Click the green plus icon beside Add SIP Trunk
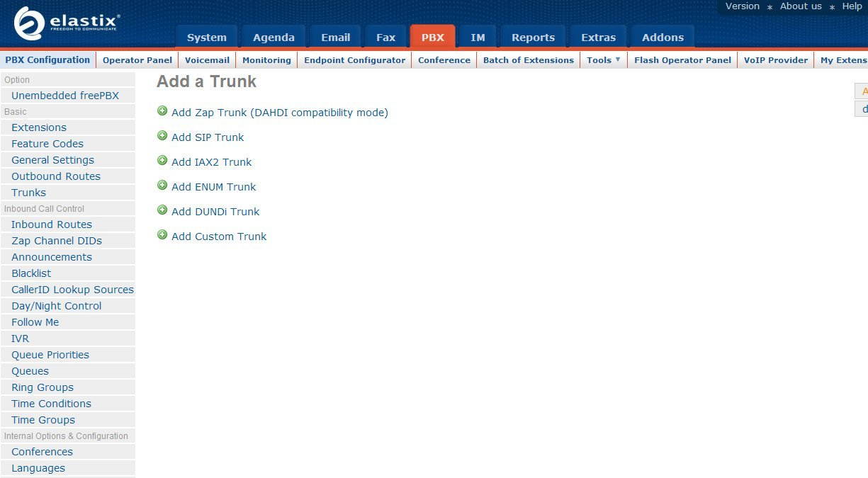Viewport: 868px width, 478px height. click(x=162, y=135)
